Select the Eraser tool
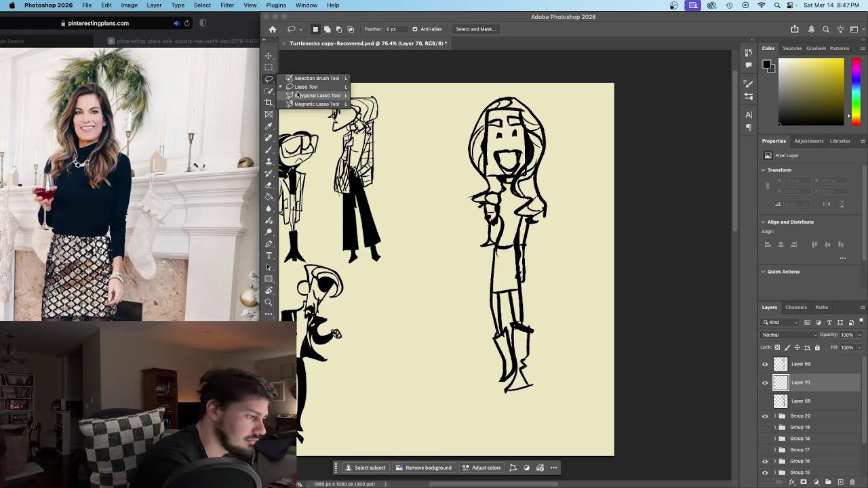This screenshot has width=868, height=488. click(x=269, y=185)
